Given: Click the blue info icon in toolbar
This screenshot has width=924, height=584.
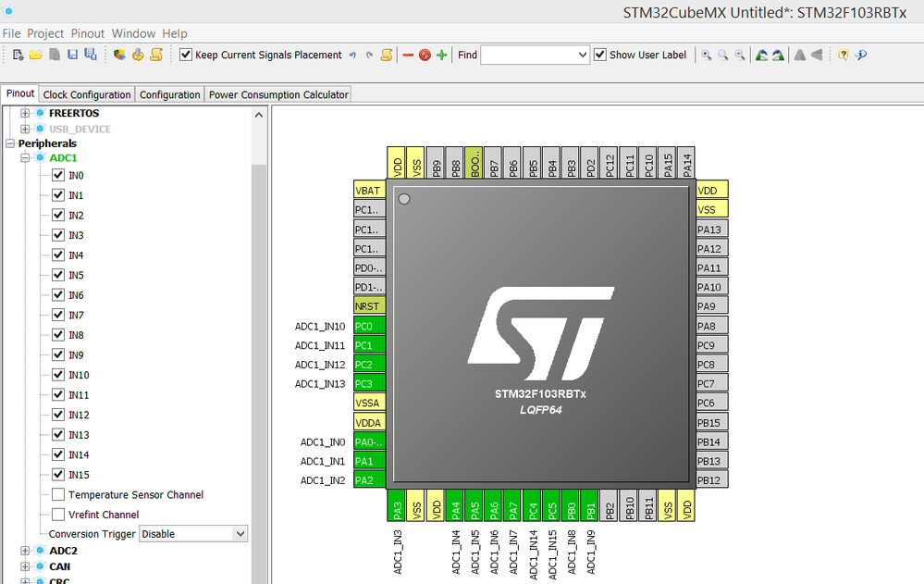Looking at the screenshot, I should point(861,55).
